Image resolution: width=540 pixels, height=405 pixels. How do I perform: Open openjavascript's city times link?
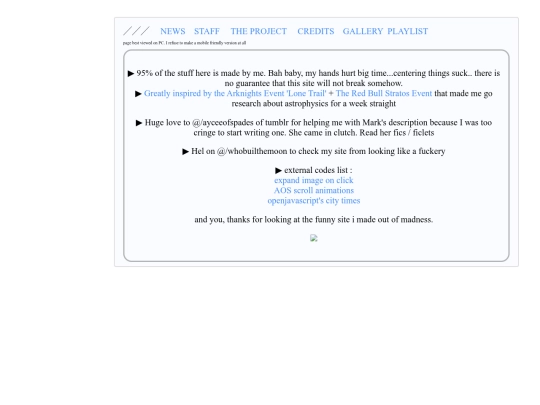click(314, 200)
